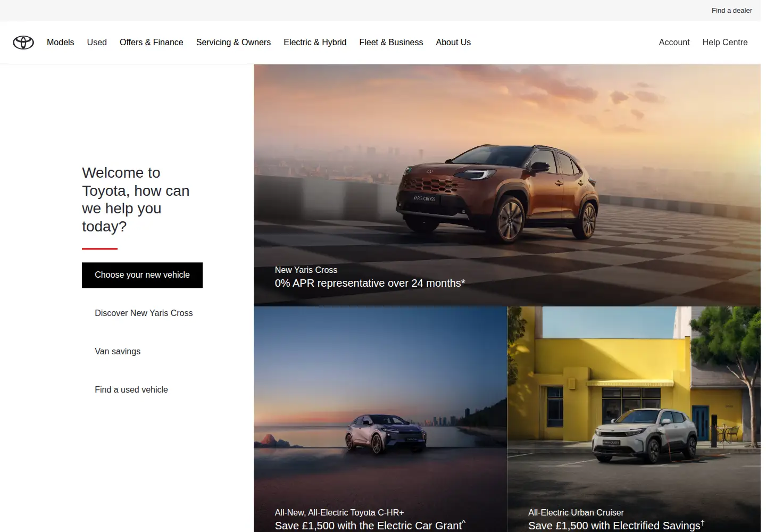766x532 pixels.
Task: Go to Account page
Action: 674,43
